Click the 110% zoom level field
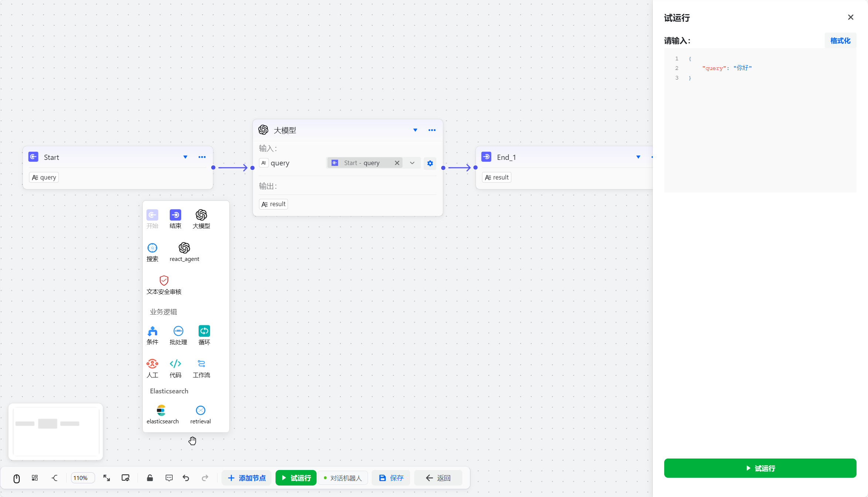 coord(82,478)
